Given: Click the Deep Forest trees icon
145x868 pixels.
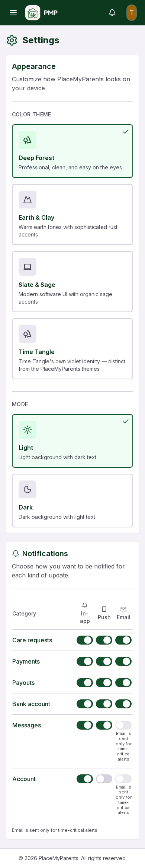Looking at the screenshot, I should pyautogui.click(x=28, y=140).
